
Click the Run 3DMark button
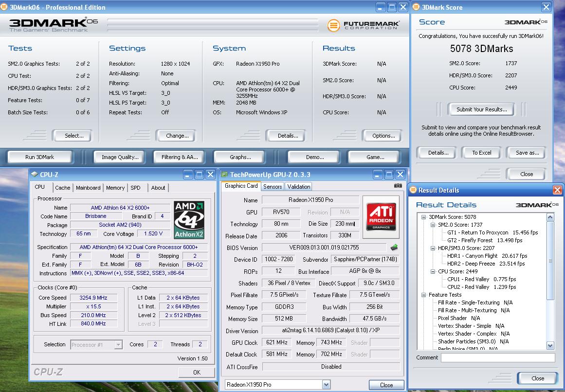point(39,157)
